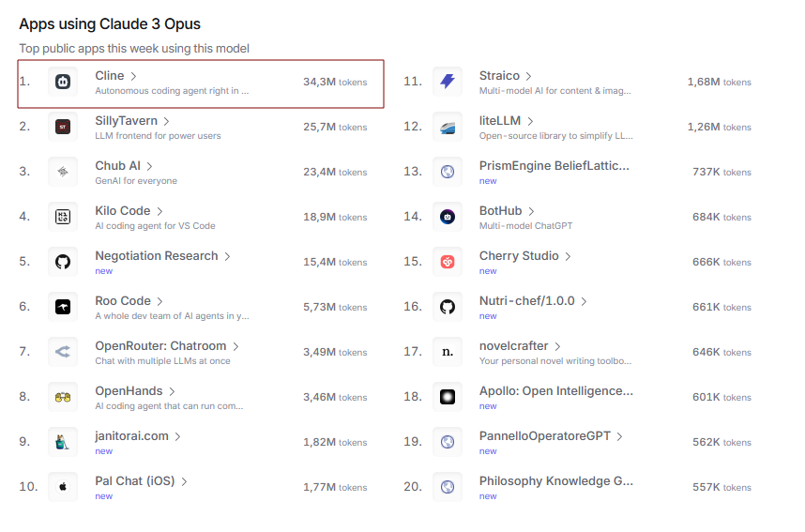Click the '15,4M tokens' value

[x=335, y=262]
